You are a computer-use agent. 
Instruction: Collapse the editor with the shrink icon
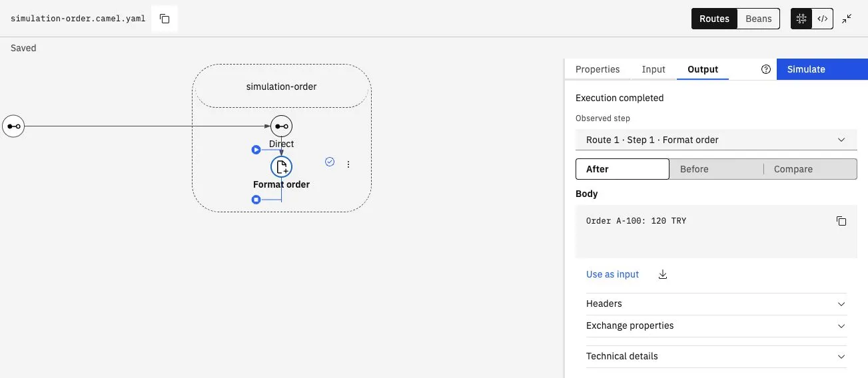point(847,19)
